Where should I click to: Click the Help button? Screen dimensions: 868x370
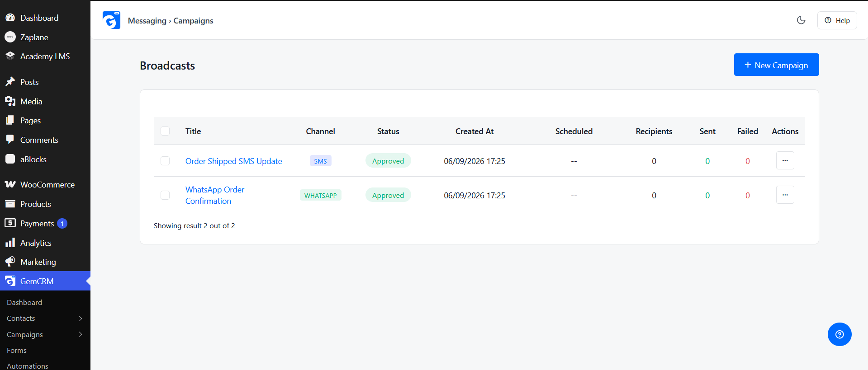point(837,20)
